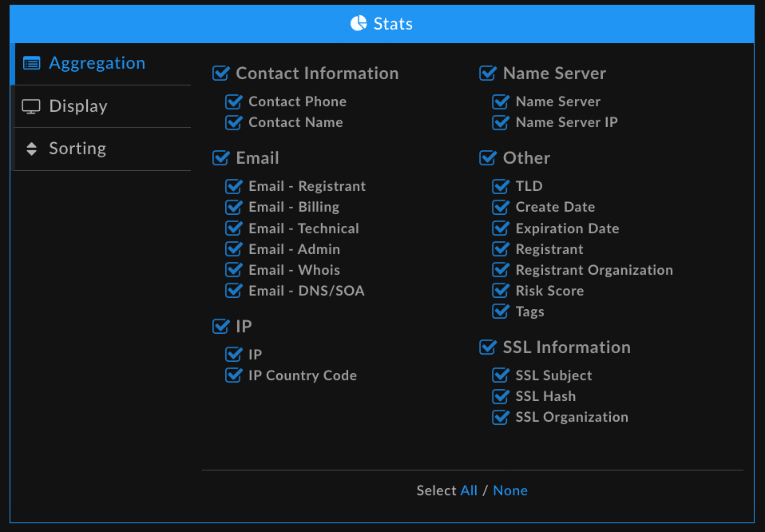Uncheck Email - Registrant checkbox
Image resolution: width=765 pixels, height=532 pixels.
tap(234, 186)
